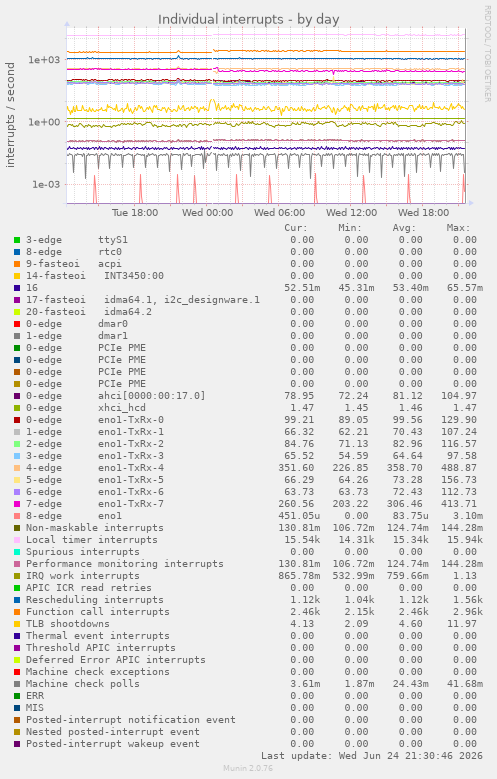
Task: Click the 41.68m max value
Action: 465,684
